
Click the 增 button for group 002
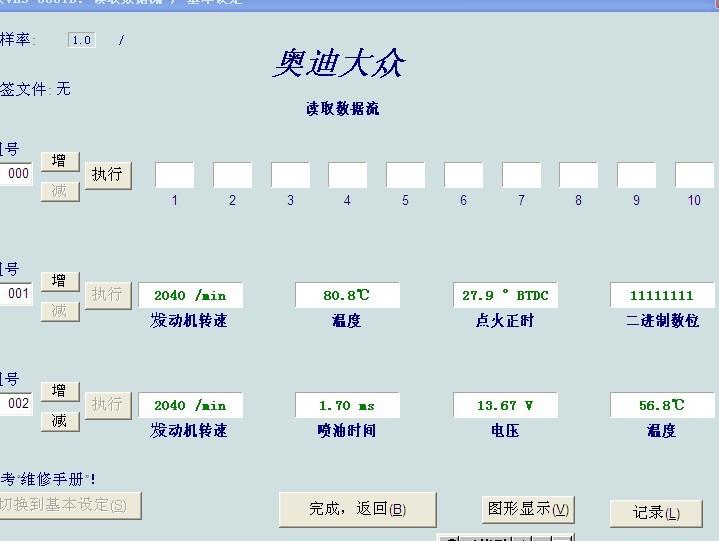pyautogui.click(x=59, y=391)
